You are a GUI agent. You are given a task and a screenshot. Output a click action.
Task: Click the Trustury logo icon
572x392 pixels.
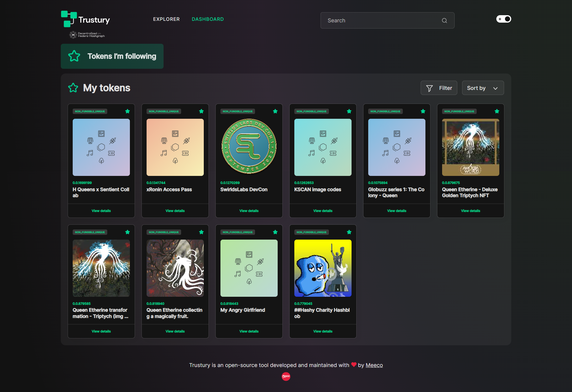click(x=69, y=19)
